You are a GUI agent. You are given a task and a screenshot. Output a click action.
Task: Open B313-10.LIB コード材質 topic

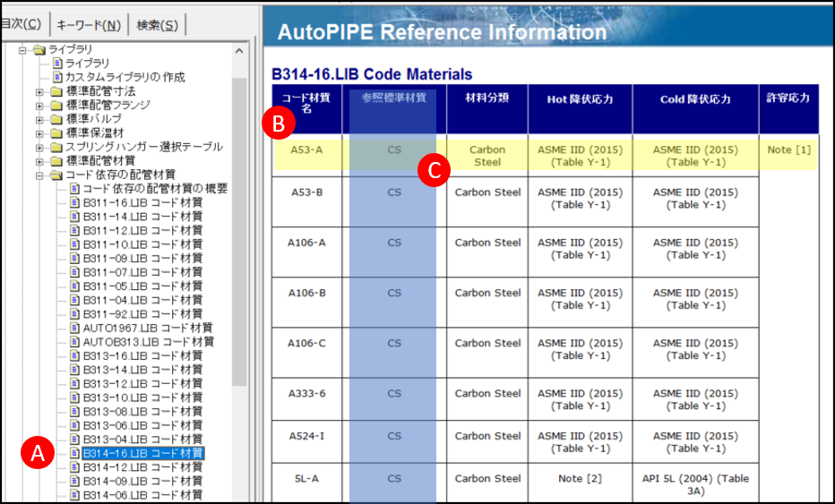(x=142, y=397)
